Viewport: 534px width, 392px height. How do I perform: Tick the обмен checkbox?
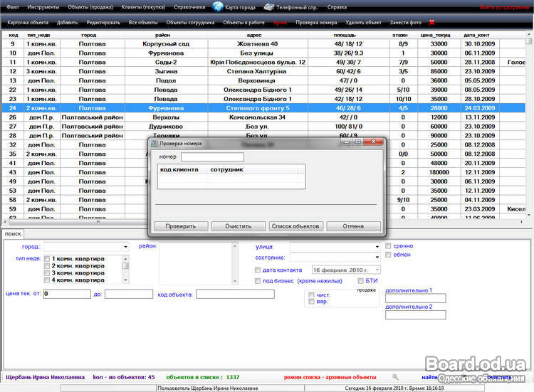click(x=388, y=255)
